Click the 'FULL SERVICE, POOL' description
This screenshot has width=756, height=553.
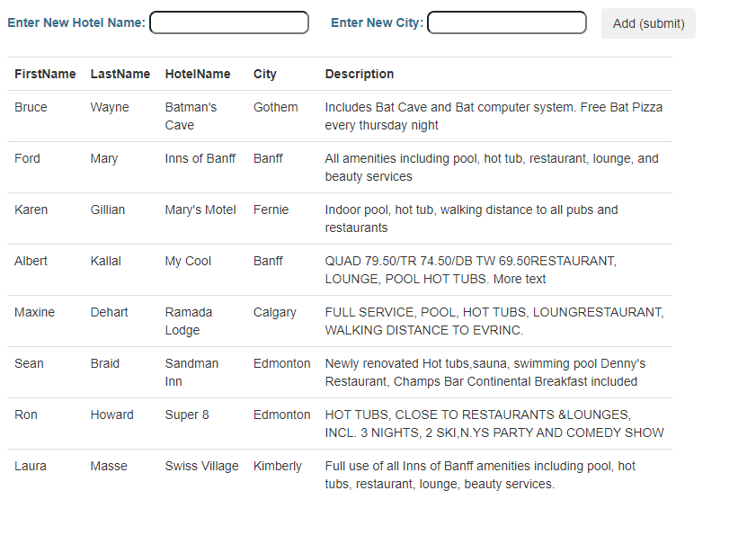[x=494, y=321]
